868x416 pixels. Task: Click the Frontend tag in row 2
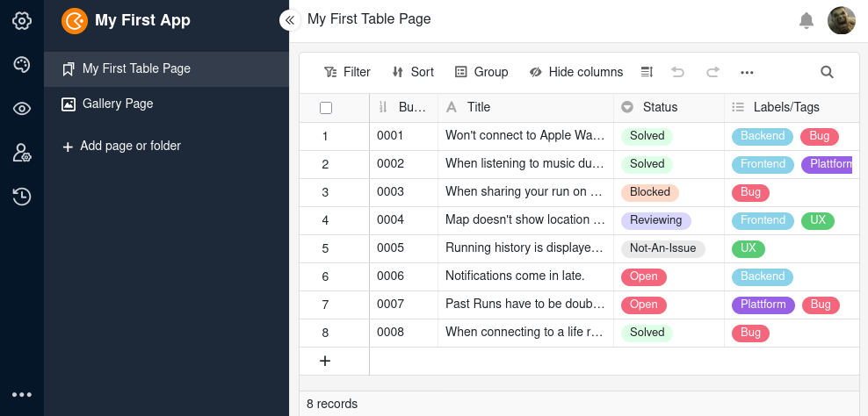pos(763,164)
